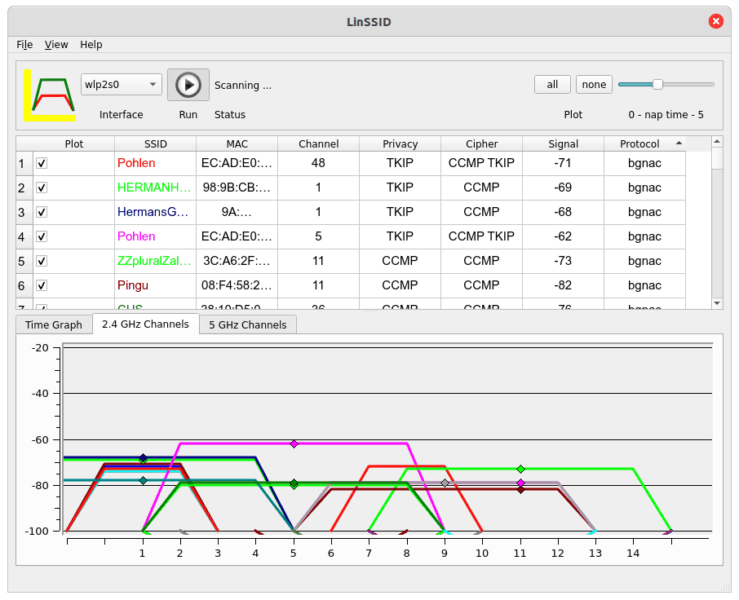Click the LinSSID yellow graph logo icon
The image size is (739, 600).
49,95
